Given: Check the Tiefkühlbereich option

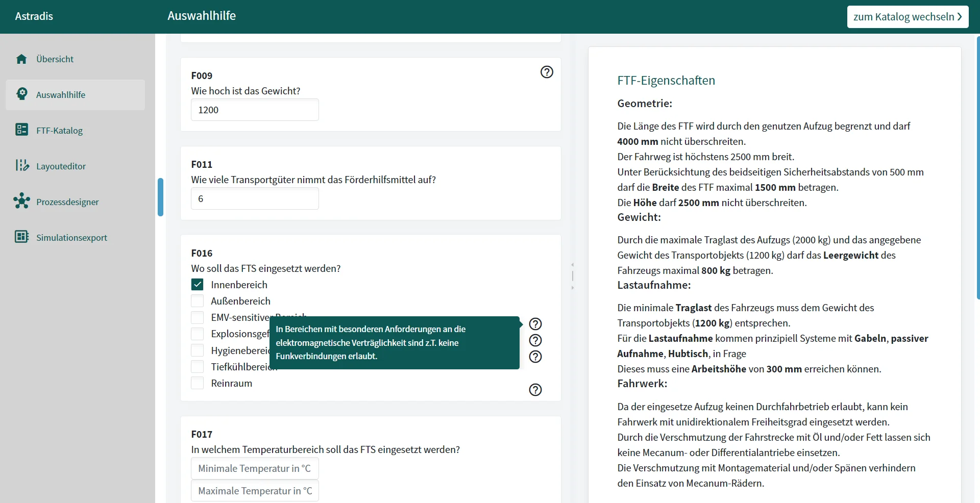Looking at the screenshot, I should coord(198,367).
